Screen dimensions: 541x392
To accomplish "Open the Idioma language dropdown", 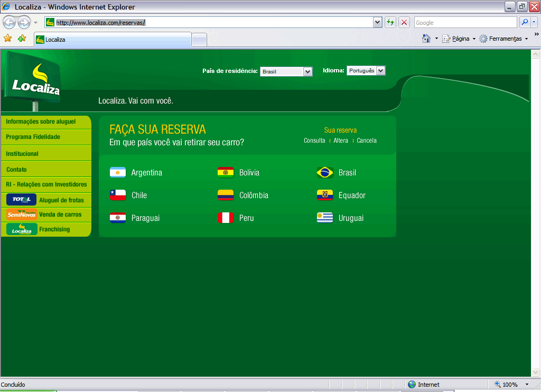I will [x=366, y=70].
